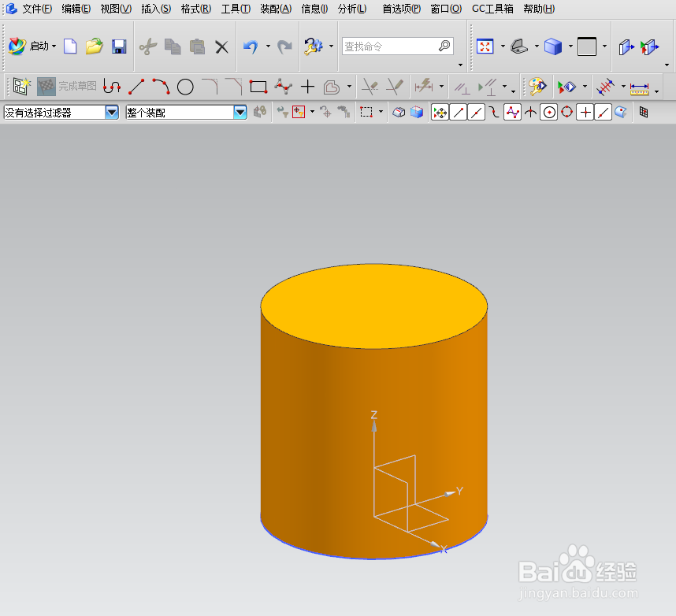The width and height of the screenshot is (676, 616).
Task: Click the magnifier icon in command search
Action: pos(444,46)
